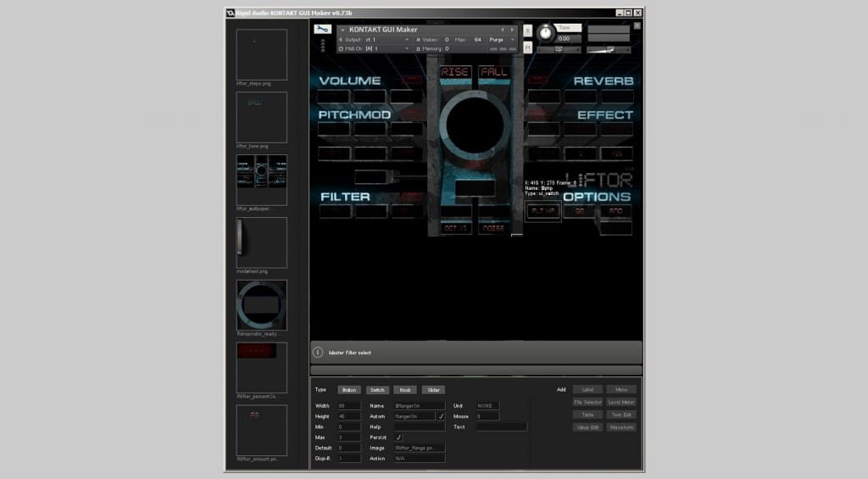Image resolution: width=868 pixels, height=479 pixels.
Task: Click the Tune knob in the instrument header
Action: 545,33
